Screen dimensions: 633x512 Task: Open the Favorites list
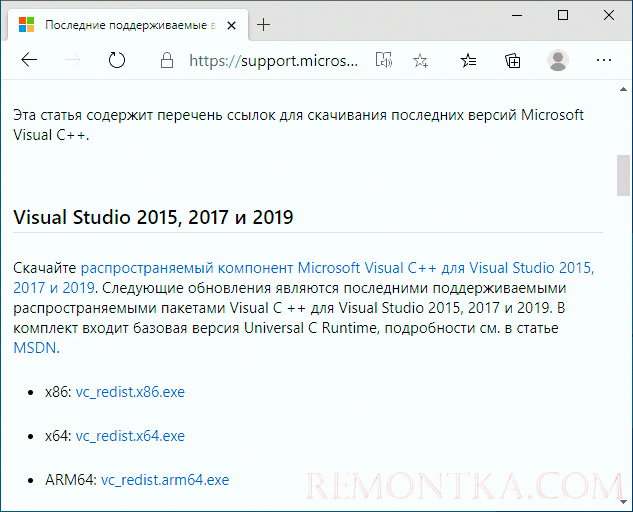click(468, 61)
